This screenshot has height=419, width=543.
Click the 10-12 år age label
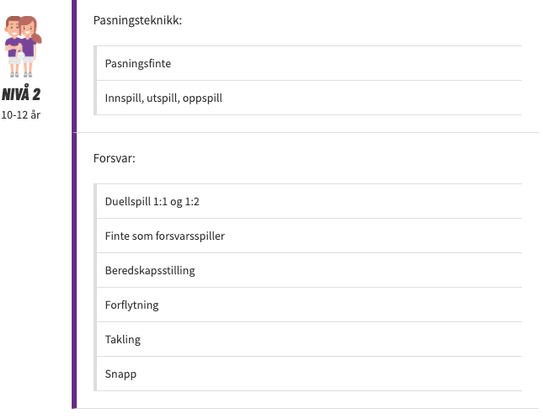tap(21, 115)
